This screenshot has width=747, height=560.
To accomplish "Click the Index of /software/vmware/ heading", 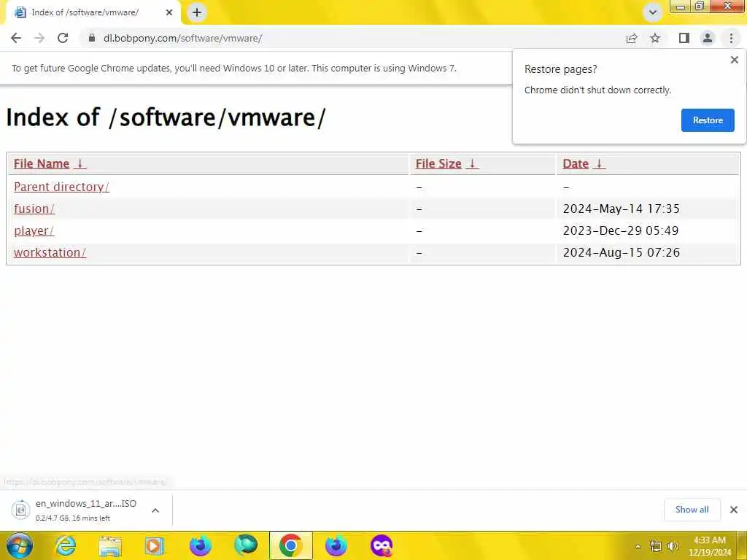I will [x=166, y=117].
